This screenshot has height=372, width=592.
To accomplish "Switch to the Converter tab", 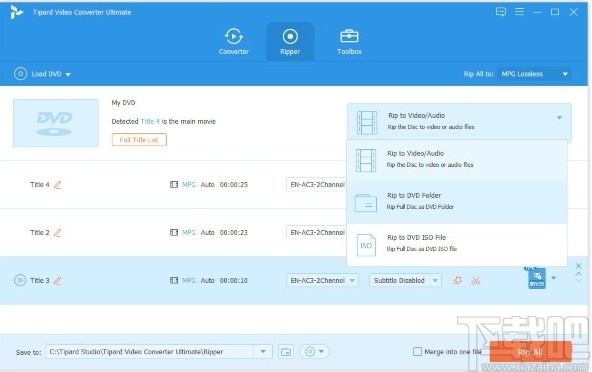I will pos(234,42).
